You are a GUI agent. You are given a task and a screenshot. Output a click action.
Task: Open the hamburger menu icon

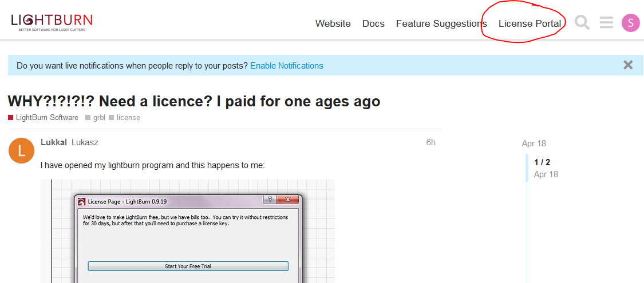(606, 22)
